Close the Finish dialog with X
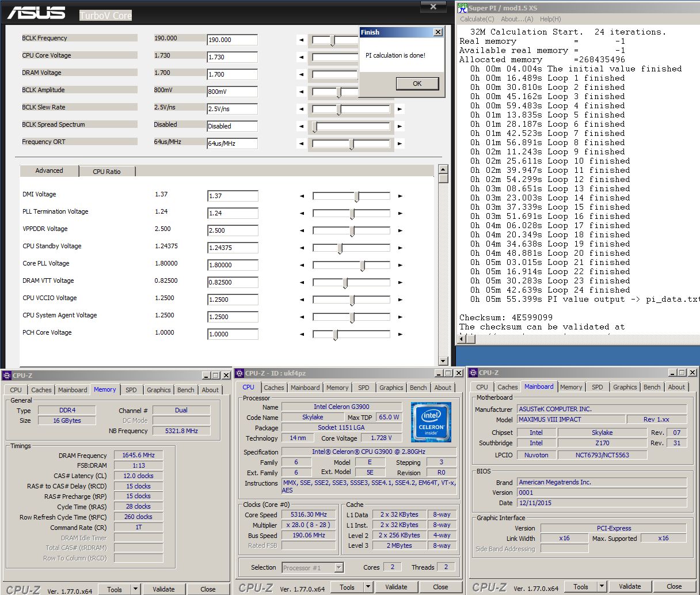 pos(438,32)
